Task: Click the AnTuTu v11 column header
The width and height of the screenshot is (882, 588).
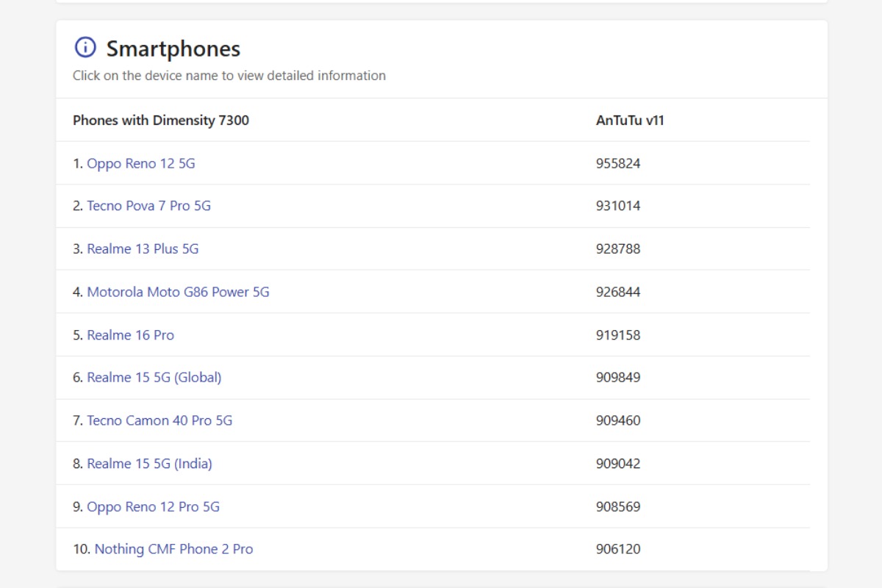Action: tap(630, 121)
